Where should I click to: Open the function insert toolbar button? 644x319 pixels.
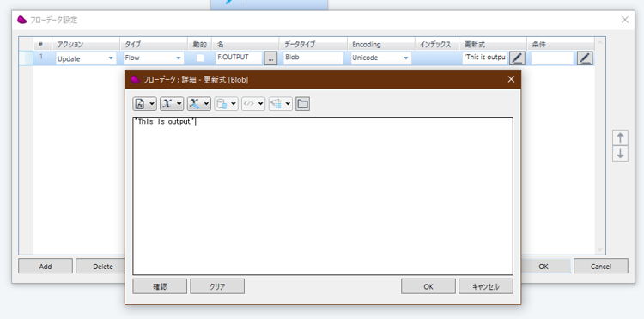[144, 104]
